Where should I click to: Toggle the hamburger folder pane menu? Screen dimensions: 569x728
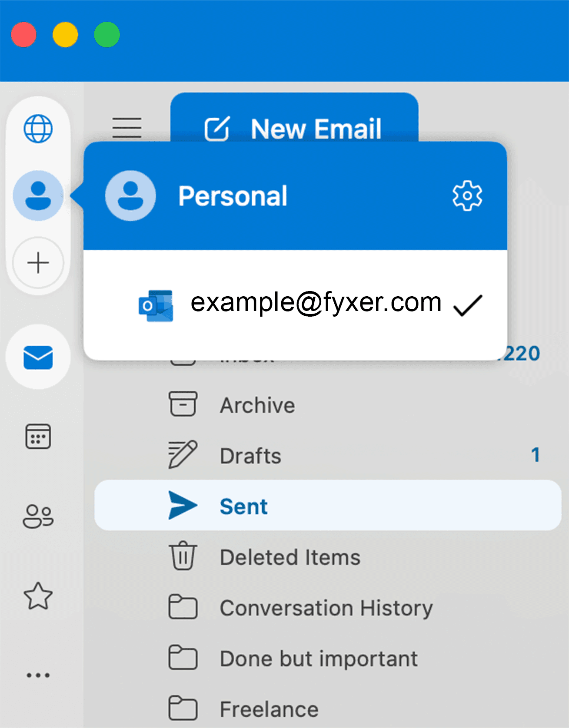click(127, 128)
